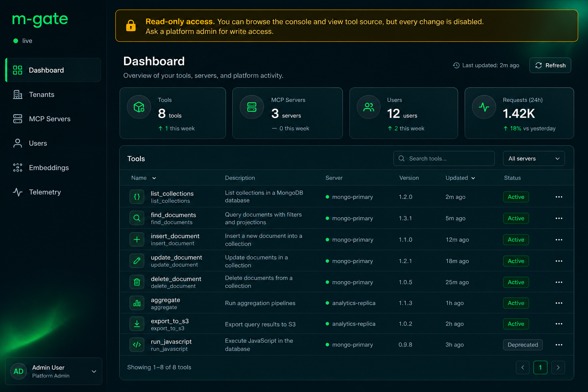Click the Requests (24h) stat card value 1.42K
Viewport: 588px width, 392px height.
[x=519, y=114]
